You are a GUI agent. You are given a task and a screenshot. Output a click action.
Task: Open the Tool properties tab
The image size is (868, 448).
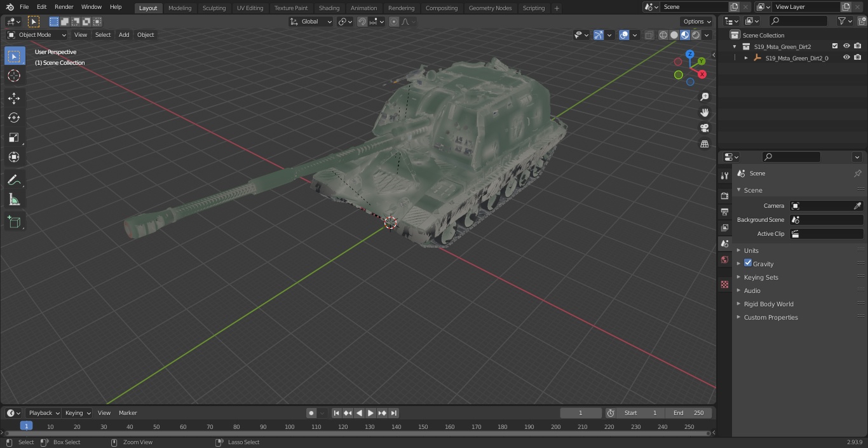724,175
